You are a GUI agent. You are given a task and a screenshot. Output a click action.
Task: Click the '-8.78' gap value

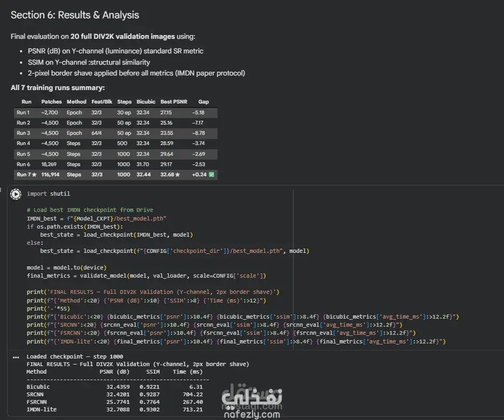(199, 133)
